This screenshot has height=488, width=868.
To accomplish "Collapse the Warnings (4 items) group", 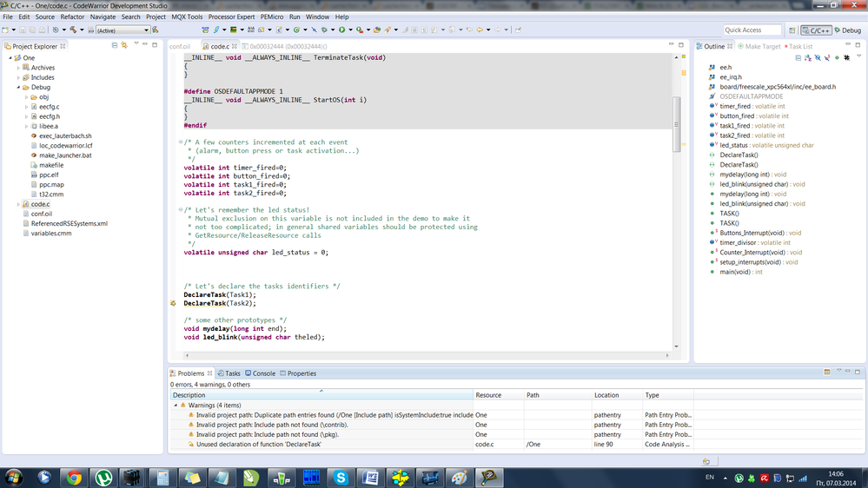I will (176, 405).
